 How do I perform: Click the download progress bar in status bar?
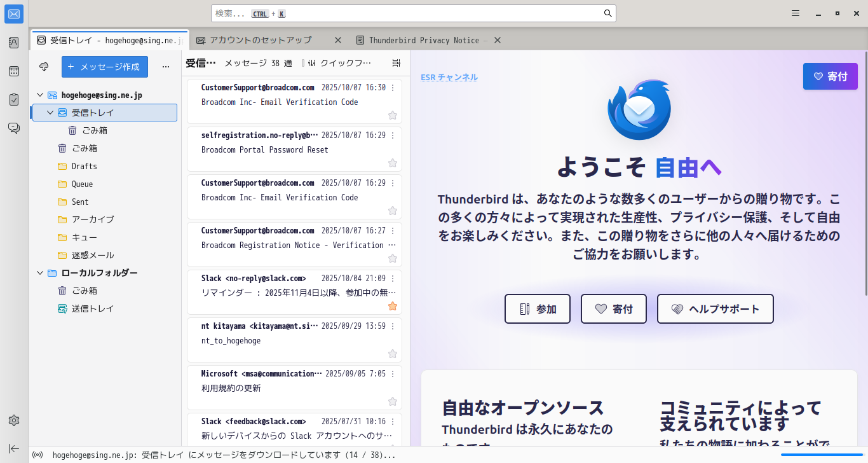pyautogui.click(x=822, y=455)
